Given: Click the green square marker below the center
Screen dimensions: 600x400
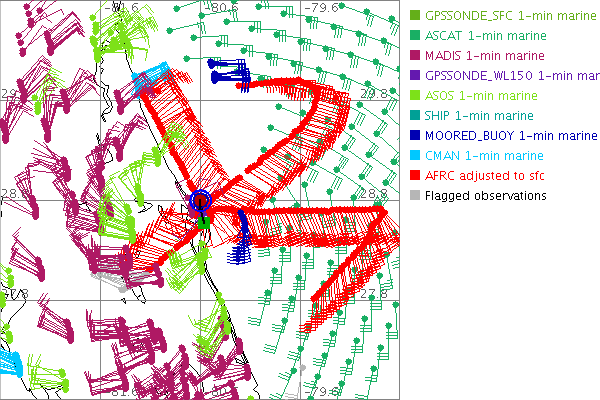Looking at the screenshot, I should [202, 224].
